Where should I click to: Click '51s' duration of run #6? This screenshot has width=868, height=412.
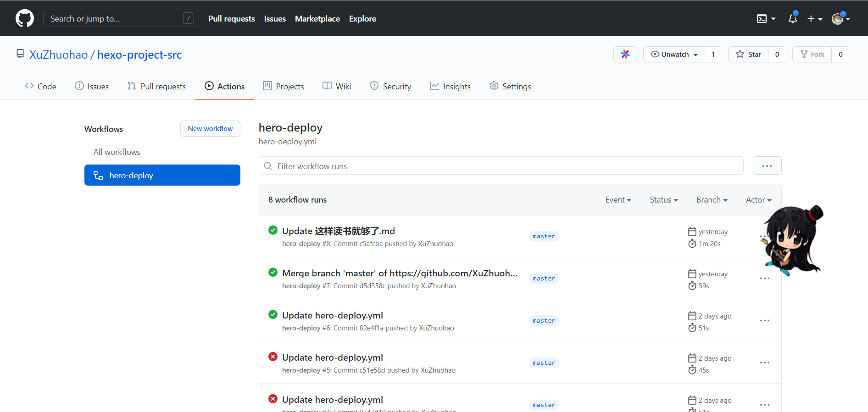click(x=704, y=328)
